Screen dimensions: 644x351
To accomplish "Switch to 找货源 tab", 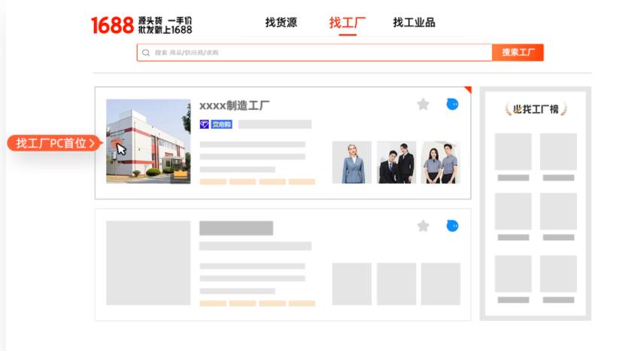I will (281, 23).
